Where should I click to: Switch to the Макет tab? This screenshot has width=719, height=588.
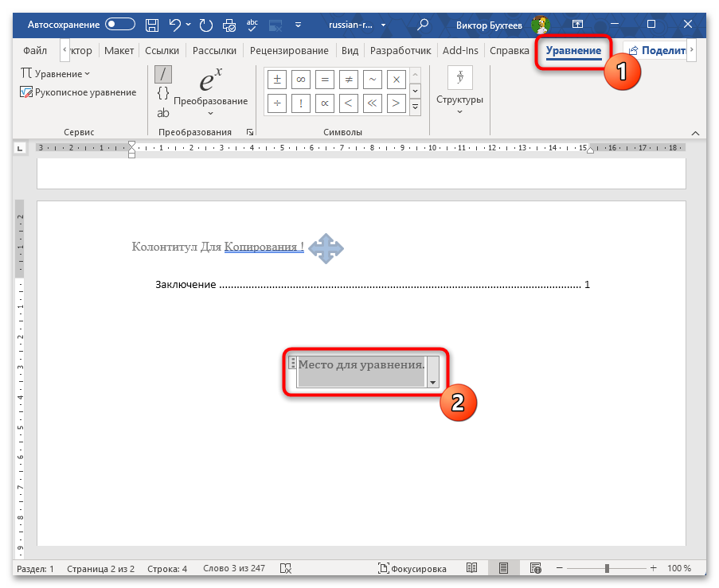pyautogui.click(x=119, y=50)
